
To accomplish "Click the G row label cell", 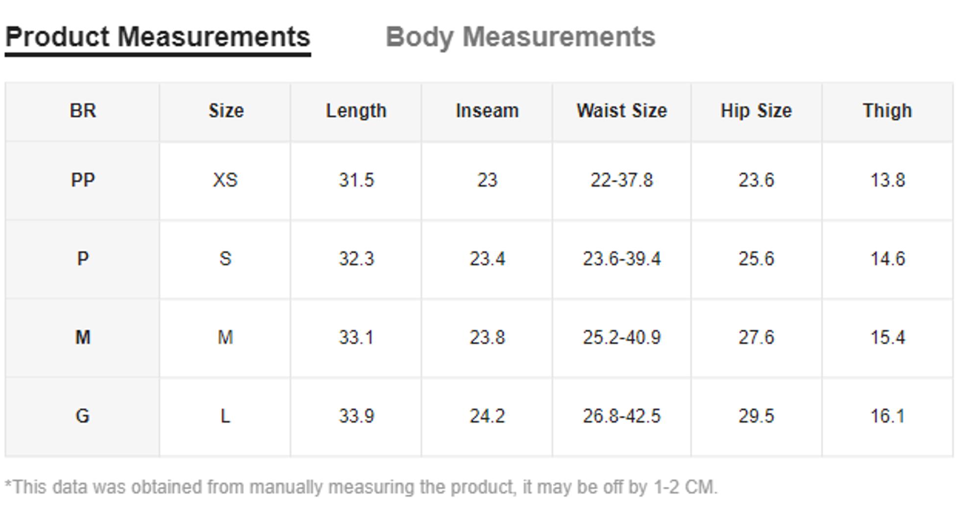I will [x=82, y=416].
